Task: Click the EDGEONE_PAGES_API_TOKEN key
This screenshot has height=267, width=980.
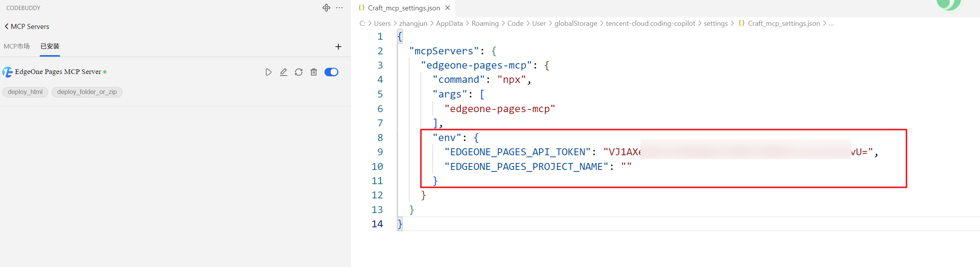Action: [518, 152]
